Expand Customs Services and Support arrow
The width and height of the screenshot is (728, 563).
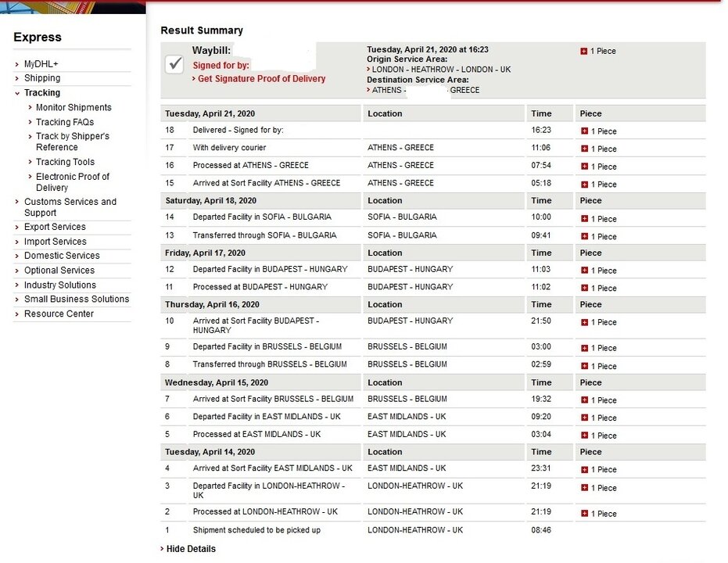point(17,202)
